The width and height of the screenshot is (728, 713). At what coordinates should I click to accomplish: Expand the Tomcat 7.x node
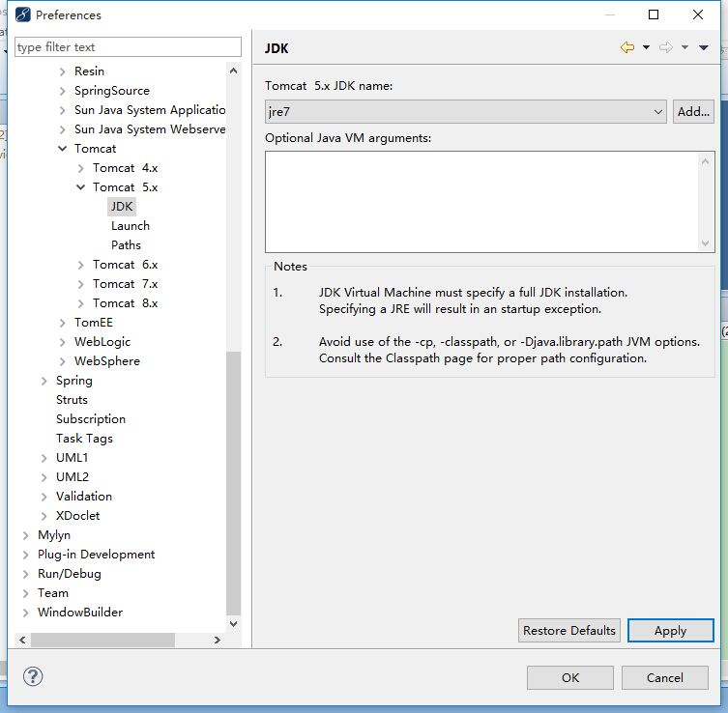click(81, 284)
